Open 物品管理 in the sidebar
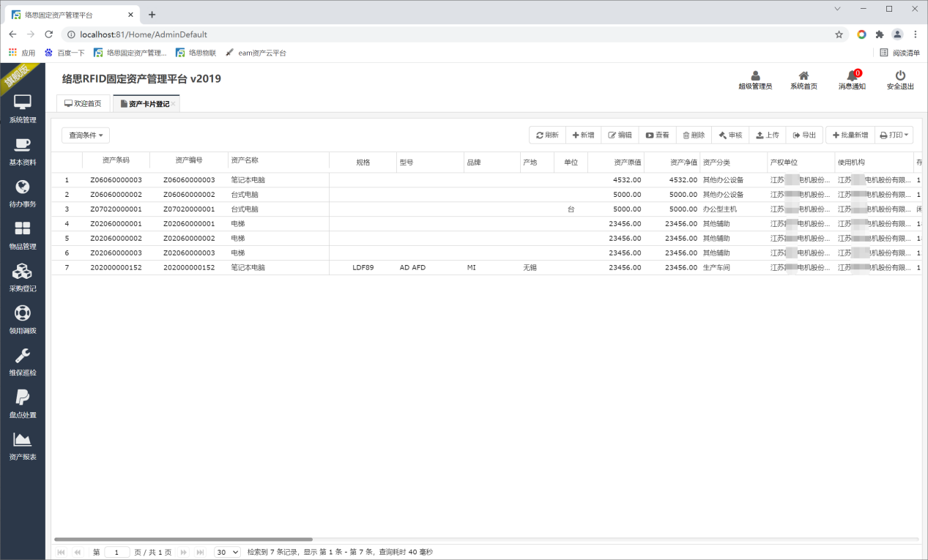Image resolution: width=928 pixels, height=560 pixels. point(23,236)
